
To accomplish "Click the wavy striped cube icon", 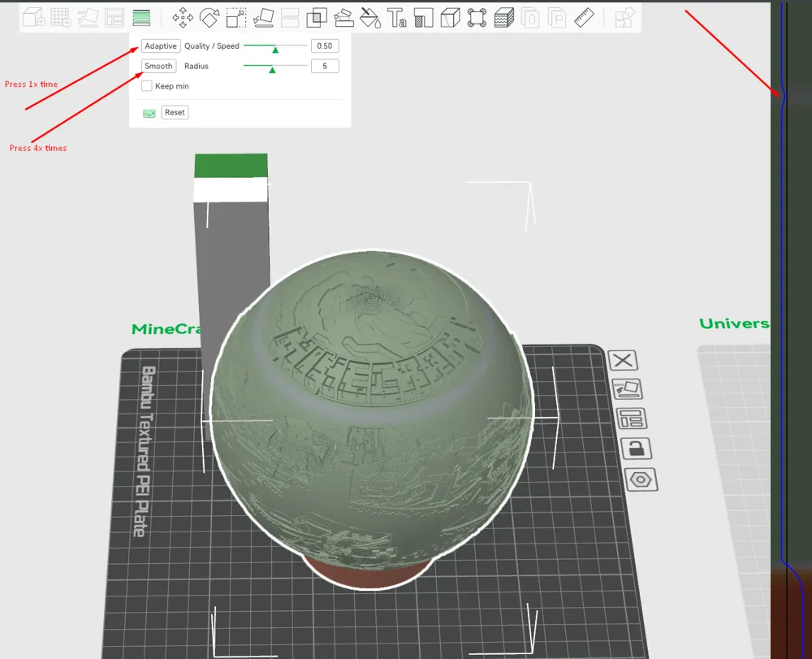I will [x=504, y=18].
